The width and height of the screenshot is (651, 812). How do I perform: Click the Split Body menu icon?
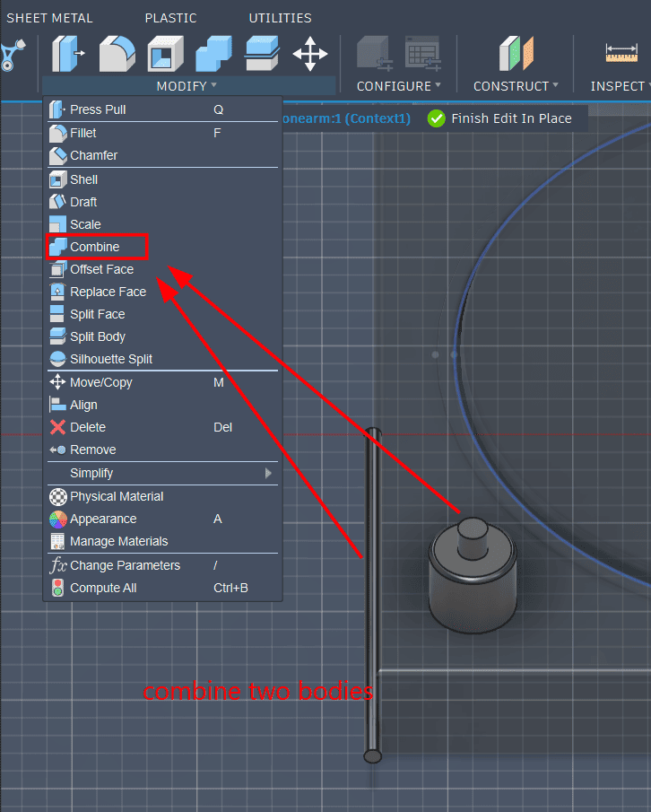point(57,336)
